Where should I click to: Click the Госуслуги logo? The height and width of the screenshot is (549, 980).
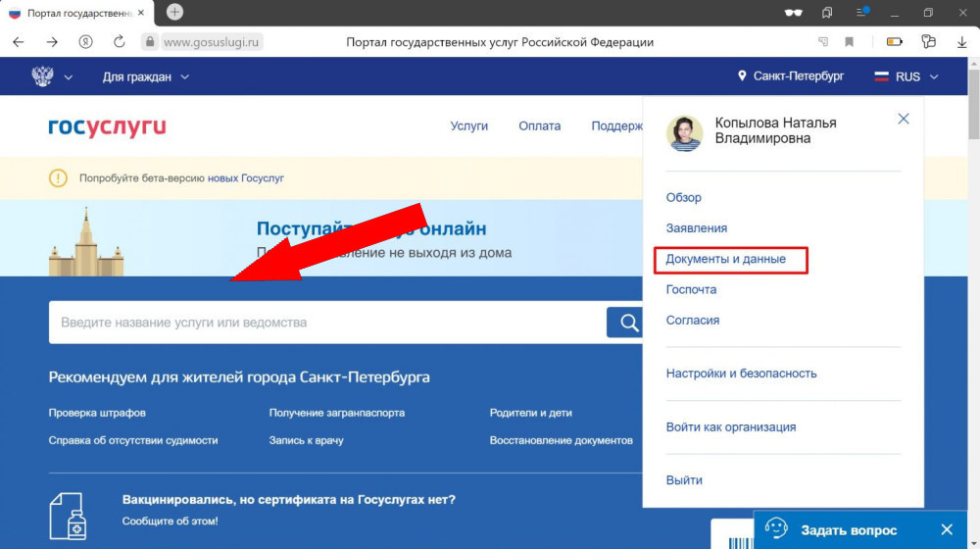(x=108, y=126)
